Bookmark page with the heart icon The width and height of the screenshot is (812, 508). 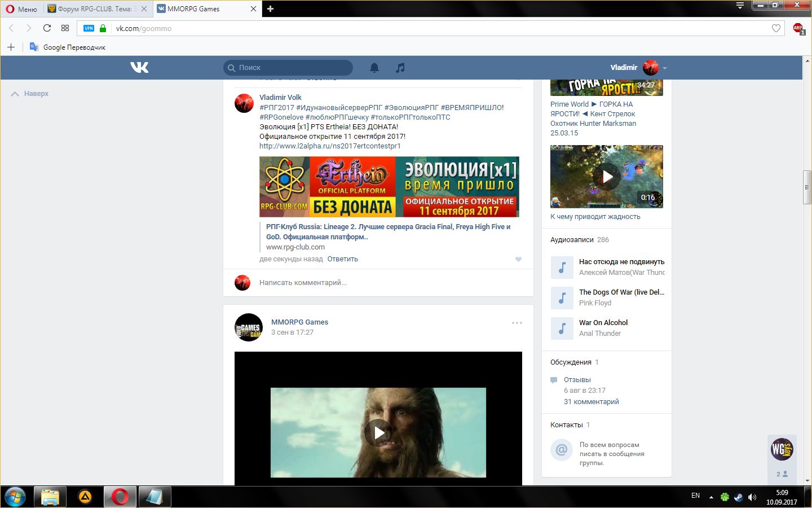[776, 28]
